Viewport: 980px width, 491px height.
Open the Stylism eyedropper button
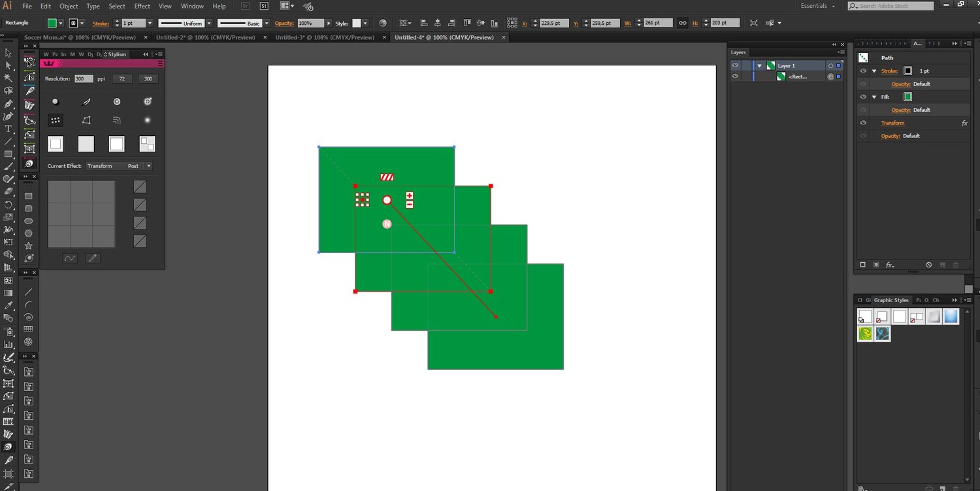(93, 258)
